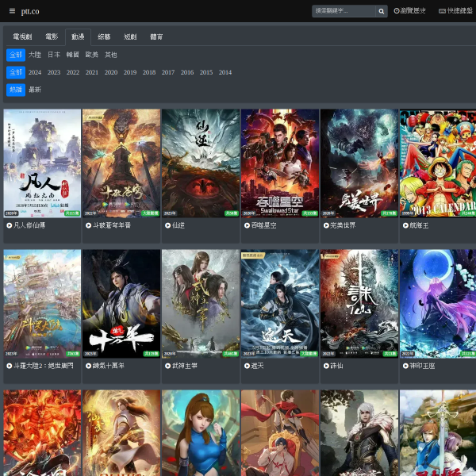The width and height of the screenshot is (476, 476).
Task: Open the hamburger menu icon
Action: (x=12, y=11)
